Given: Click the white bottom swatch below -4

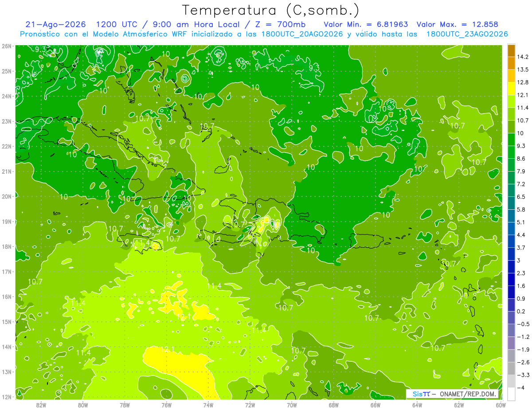Looking at the screenshot, I should point(511,394).
